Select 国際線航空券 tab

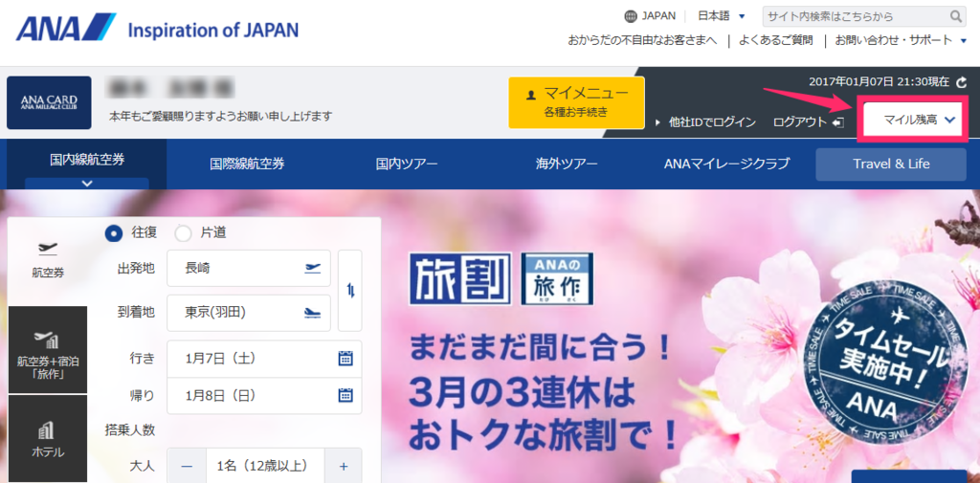pyautogui.click(x=247, y=165)
